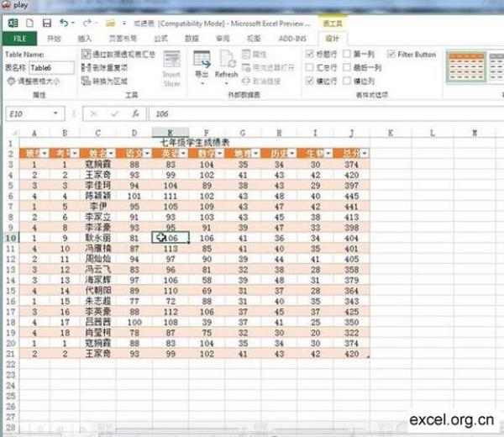
Task: Save the workbook with the floppy disk icon
Action: pos(47,24)
